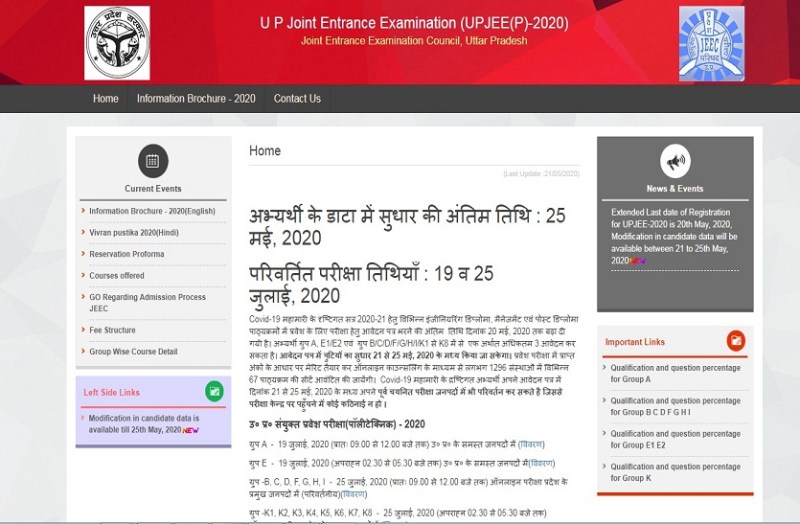This screenshot has width=800, height=524.
Task: Click the orange Important Links icon
Action: [x=735, y=341]
